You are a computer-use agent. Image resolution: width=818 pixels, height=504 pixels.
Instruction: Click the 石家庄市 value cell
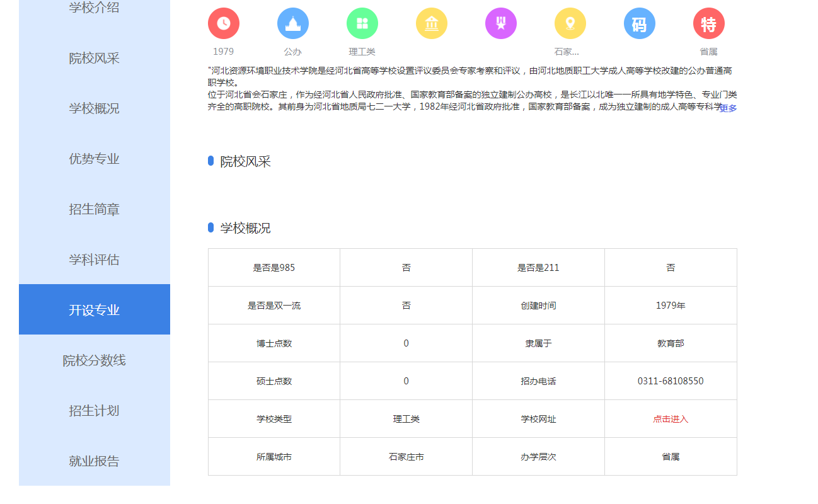[x=406, y=457]
